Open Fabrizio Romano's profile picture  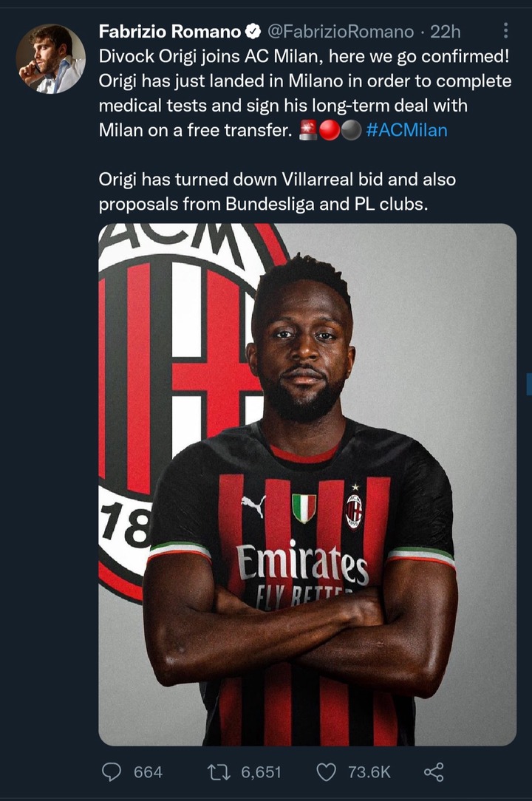click(50, 59)
